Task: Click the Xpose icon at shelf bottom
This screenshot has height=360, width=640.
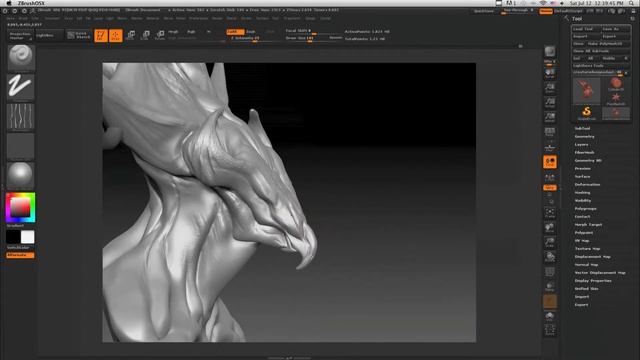Action: 550,330
